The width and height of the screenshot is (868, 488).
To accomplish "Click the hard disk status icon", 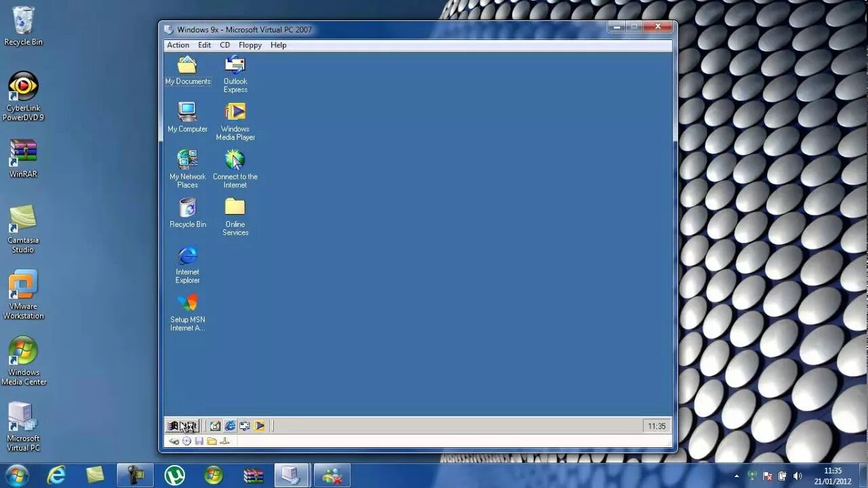I will point(174,441).
